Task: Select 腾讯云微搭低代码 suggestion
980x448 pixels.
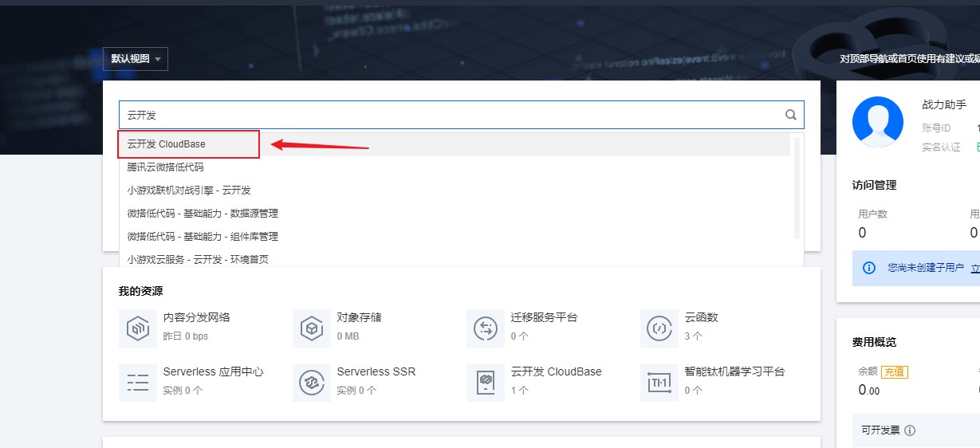Action: 455,167
